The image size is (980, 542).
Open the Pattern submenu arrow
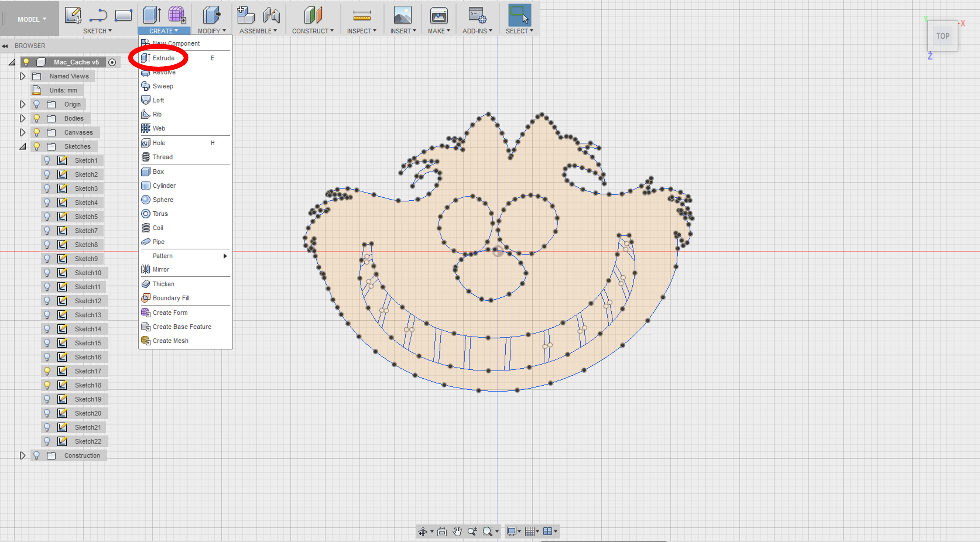click(225, 256)
